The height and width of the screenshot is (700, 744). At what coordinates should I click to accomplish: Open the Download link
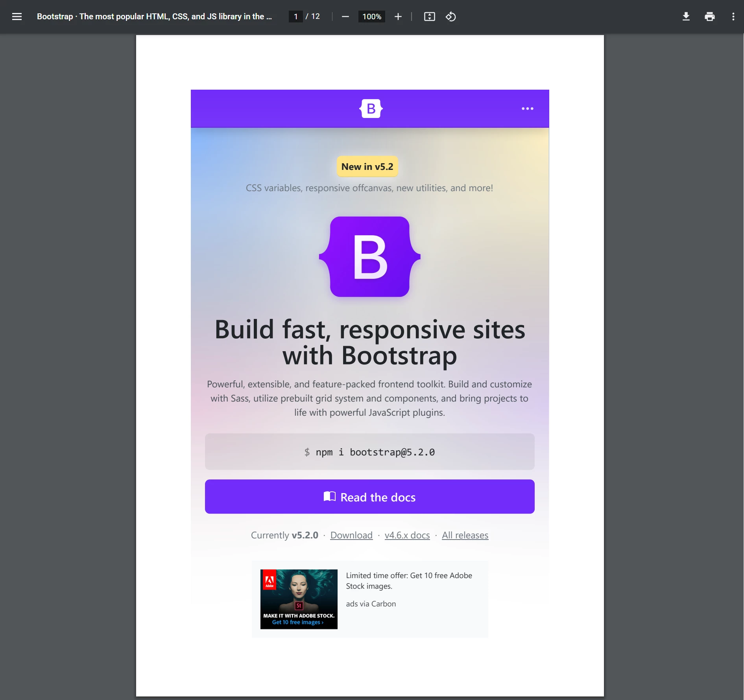[x=351, y=535]
